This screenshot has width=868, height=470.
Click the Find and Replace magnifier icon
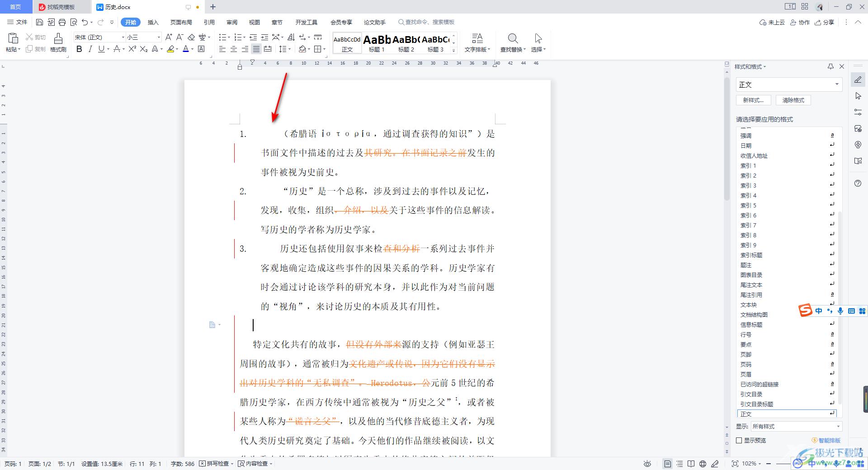tap(512, 38)
